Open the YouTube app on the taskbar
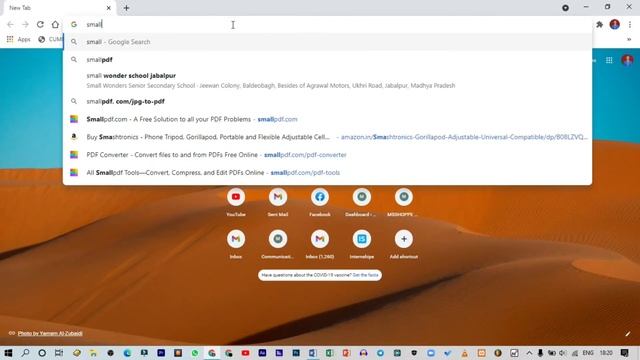 [x=245, y=353]
